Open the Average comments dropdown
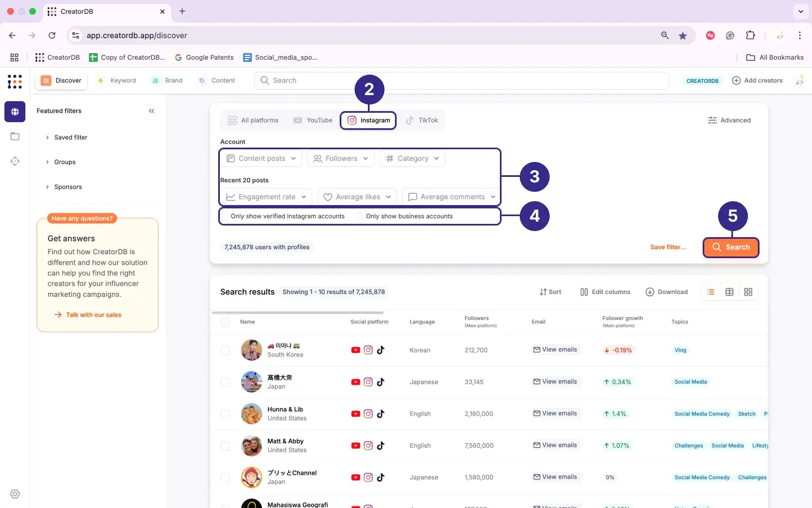The image size is (812, 508). [x=452, y=197]
